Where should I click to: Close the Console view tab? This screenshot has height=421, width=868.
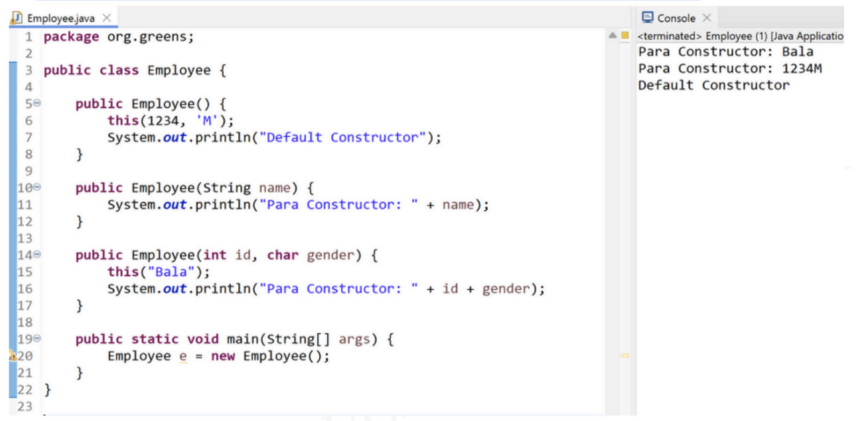[x=707, y=18]
